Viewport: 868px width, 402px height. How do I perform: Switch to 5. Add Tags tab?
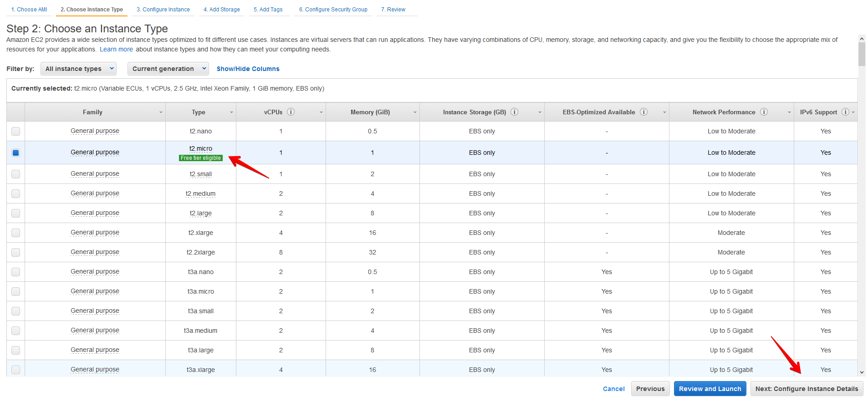pos(268,10)
